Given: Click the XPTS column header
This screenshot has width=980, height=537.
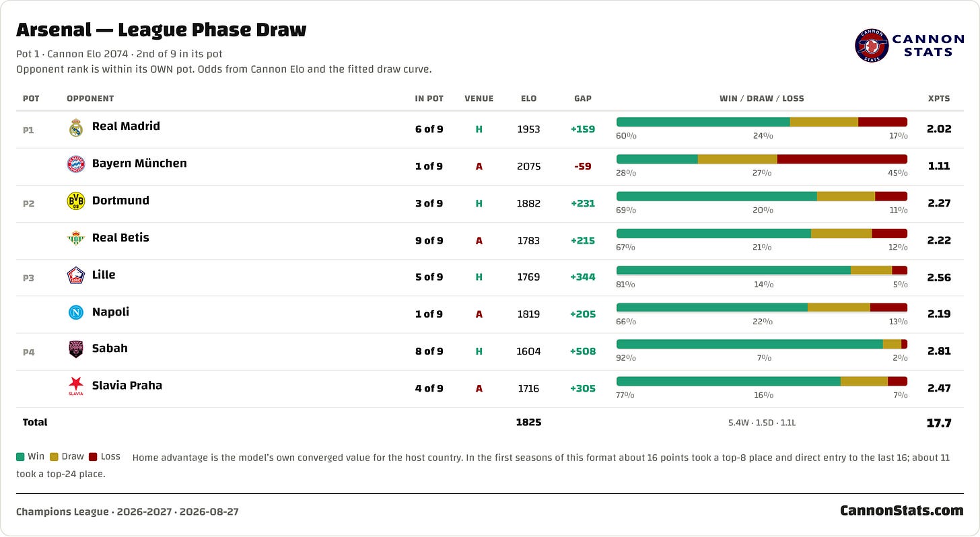Looking at the screenshot, I should point(939,98).
